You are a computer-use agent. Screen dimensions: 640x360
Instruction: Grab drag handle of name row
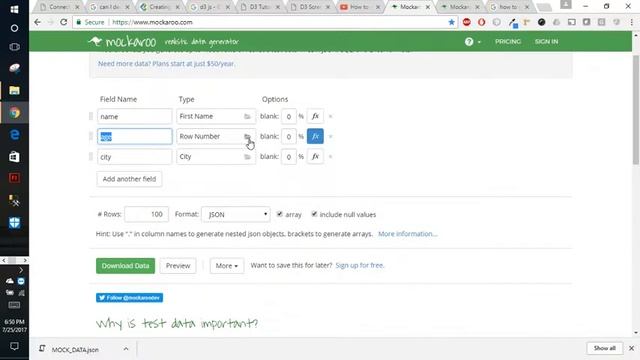click(91, 116)
